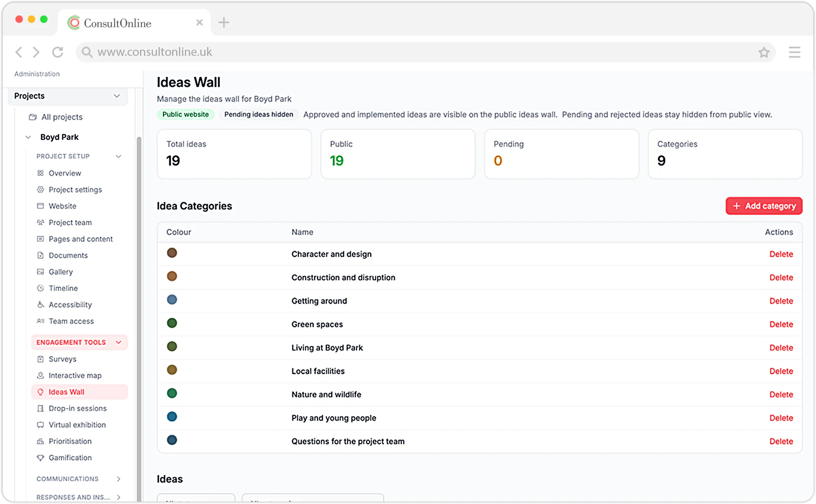
Task: Click the Nature and wildlife green swatch
Action: click(x=172, y=393)
